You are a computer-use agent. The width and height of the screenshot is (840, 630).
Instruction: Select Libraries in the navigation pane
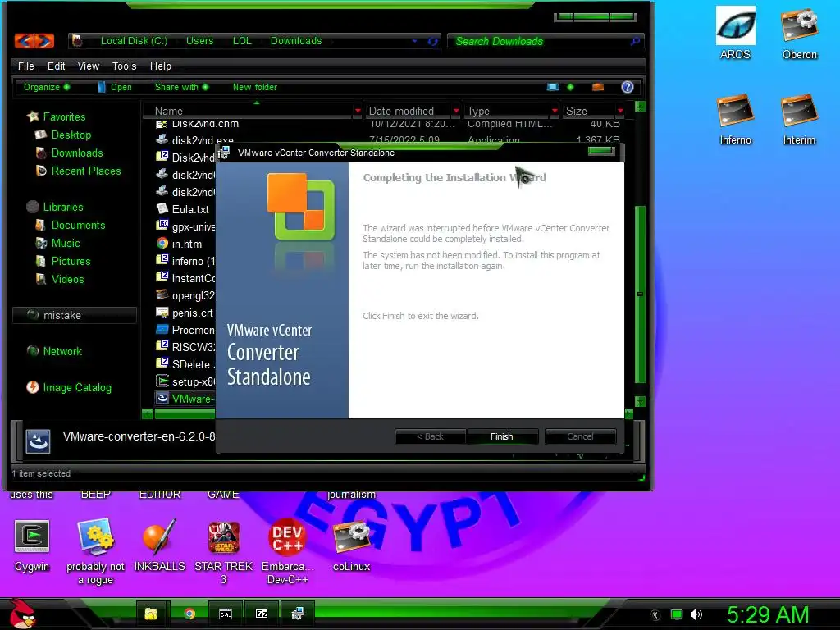click(55, 207)
